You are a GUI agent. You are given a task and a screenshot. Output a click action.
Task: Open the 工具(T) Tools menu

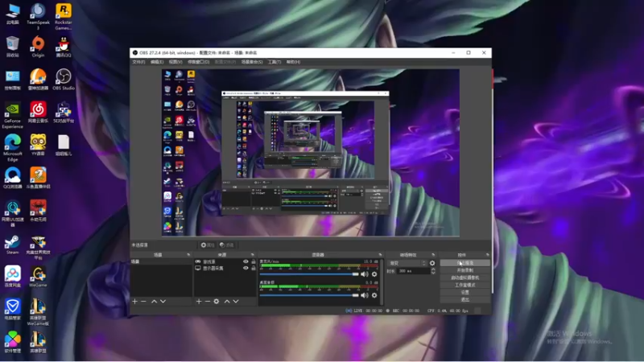[275, 62]
